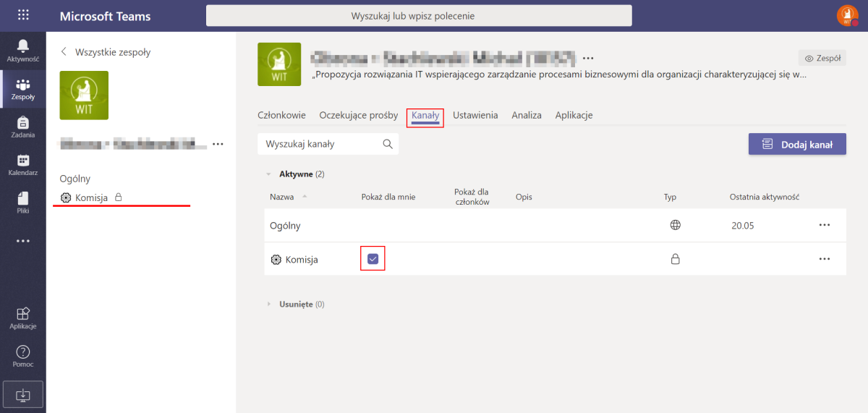The image size is (868, 413).
Task: Click the Ostatnia aktywność column header
Action: click(x=764, y=197)
